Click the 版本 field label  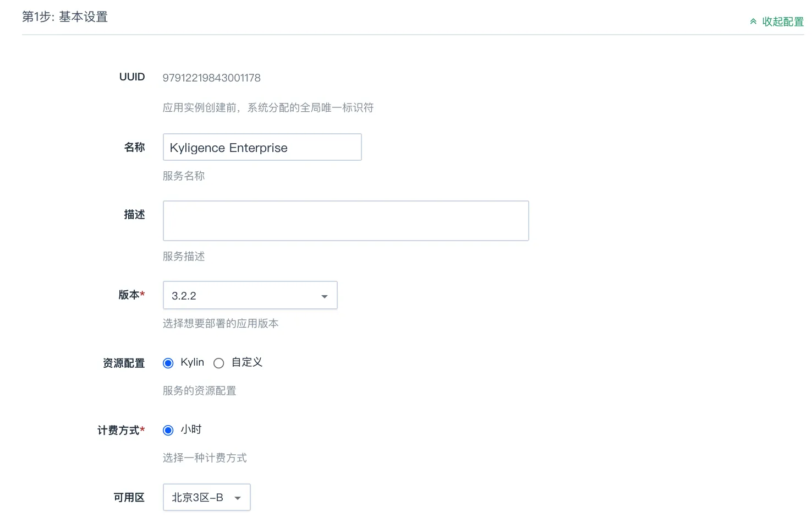pyautogui.click(x=132, y=295)
